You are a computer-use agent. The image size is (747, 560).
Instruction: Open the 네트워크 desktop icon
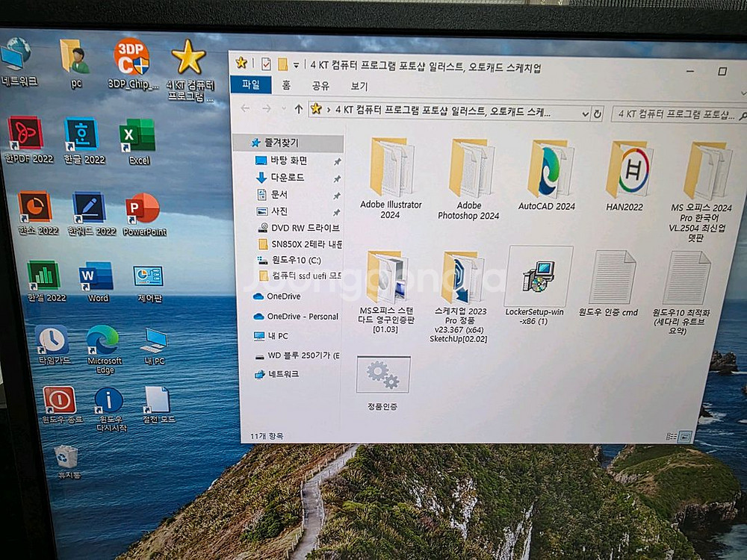(18, 62)
